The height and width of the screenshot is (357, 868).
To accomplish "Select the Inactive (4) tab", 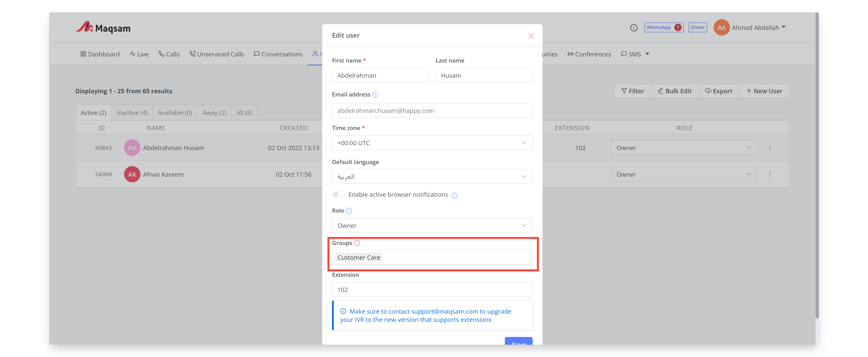I will tap(132, 113).
